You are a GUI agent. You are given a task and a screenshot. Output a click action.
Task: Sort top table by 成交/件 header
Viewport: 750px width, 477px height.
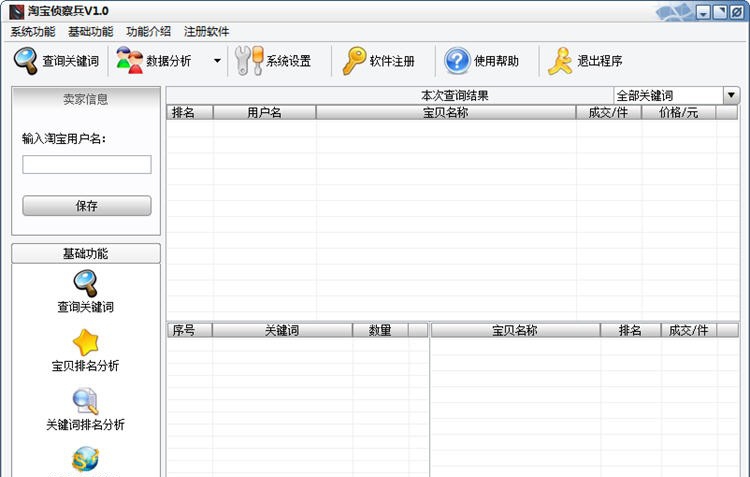(608, 112)
